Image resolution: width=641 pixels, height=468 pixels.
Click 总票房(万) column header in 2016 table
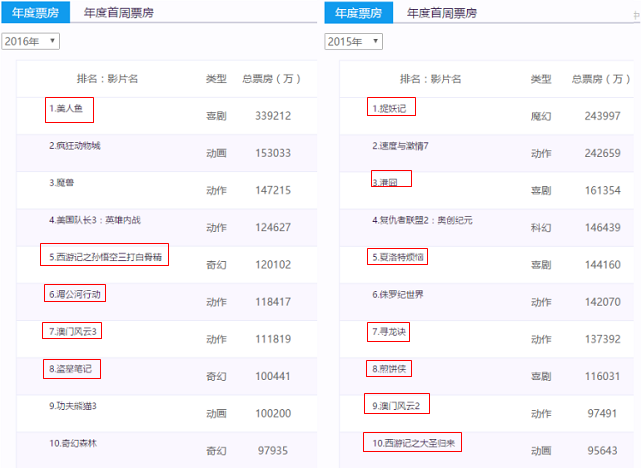[x=272, y=78]
